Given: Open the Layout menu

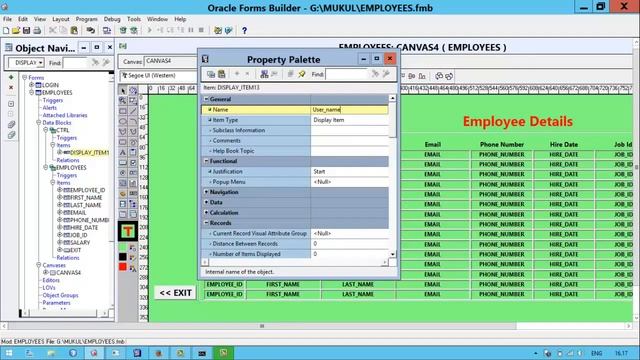Looking at the screenshot, I should 61,19.
